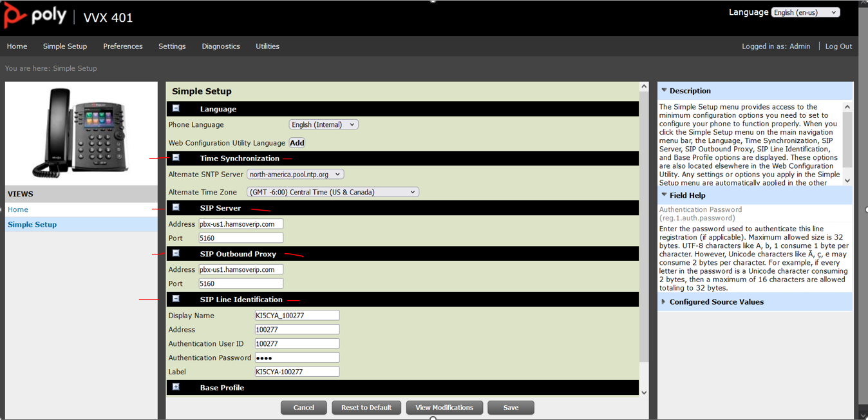This screenshot has width=868, height=420.
Task: Click the SIP Outbound Proxy Port field
Action: [241, 283]
